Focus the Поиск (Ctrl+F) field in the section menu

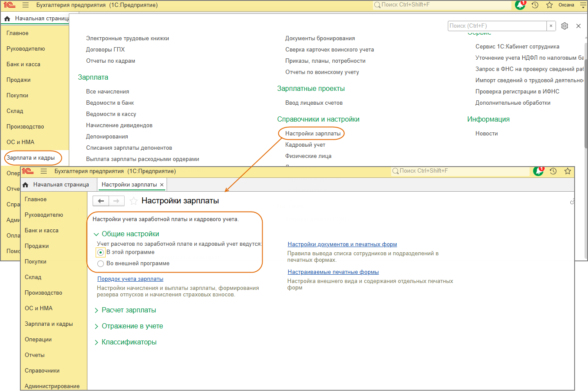[497, 26]
